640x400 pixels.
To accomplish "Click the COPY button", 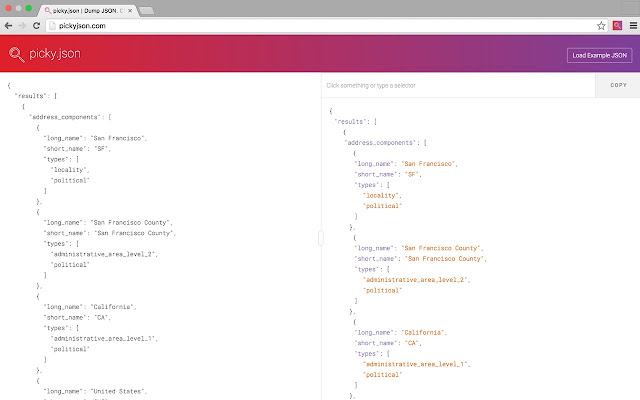I will coord(618,85).
